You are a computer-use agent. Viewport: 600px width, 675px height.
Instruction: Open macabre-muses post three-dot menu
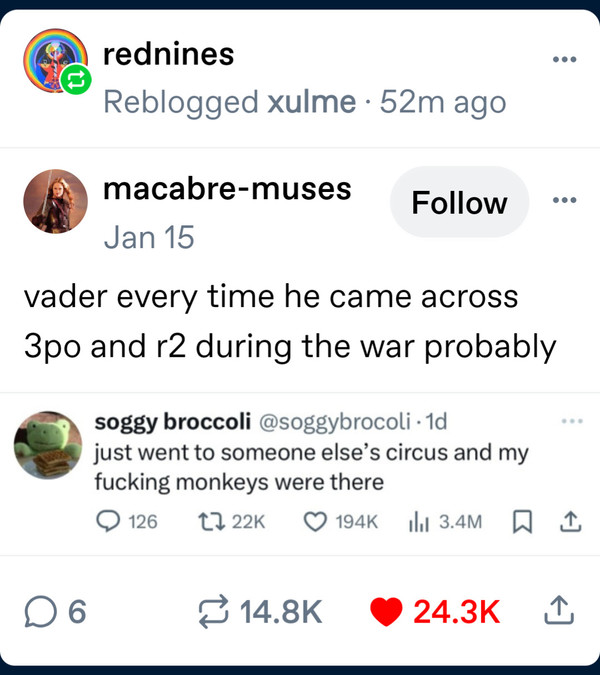point(564,200)
